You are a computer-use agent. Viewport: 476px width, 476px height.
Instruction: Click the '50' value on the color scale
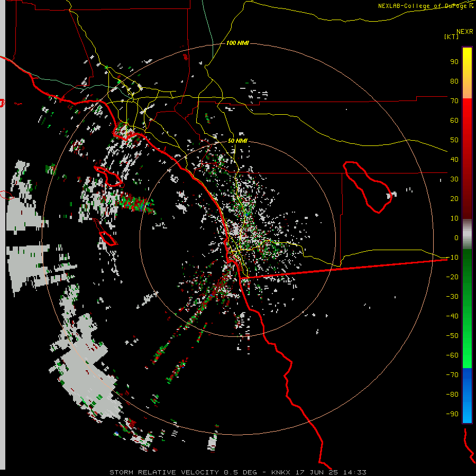(x=454, y=140)
